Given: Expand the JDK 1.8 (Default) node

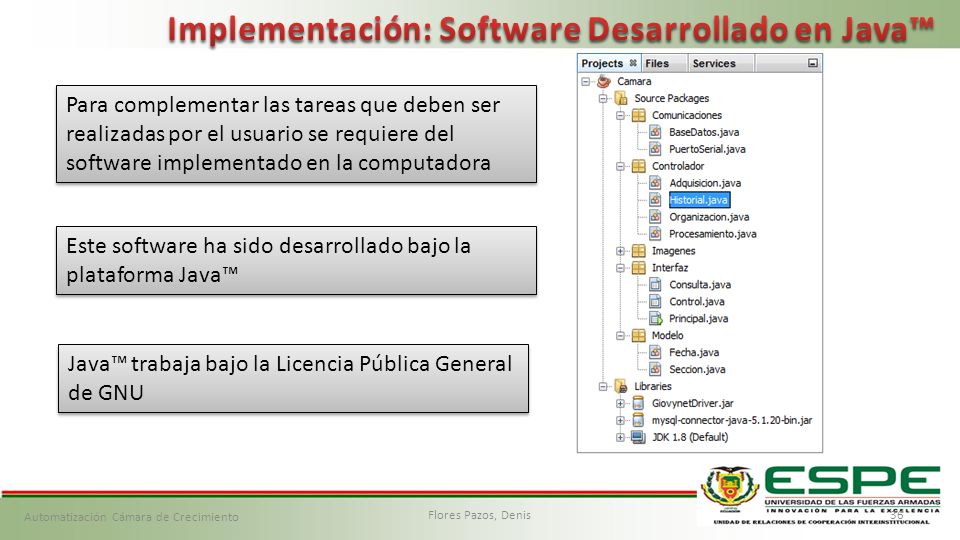Looking at the screenshot, I should pos(620,437).
